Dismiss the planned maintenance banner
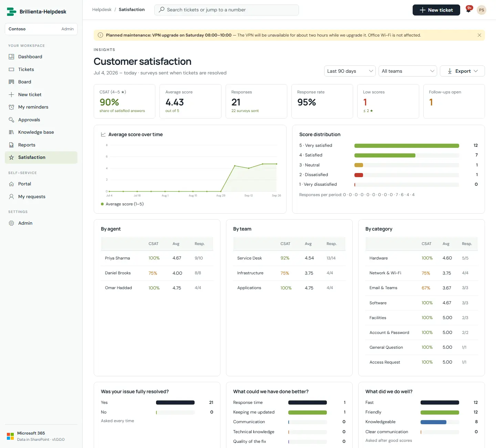Image resolution: width=496 pixels, height=448 pixels. (479, 35)
